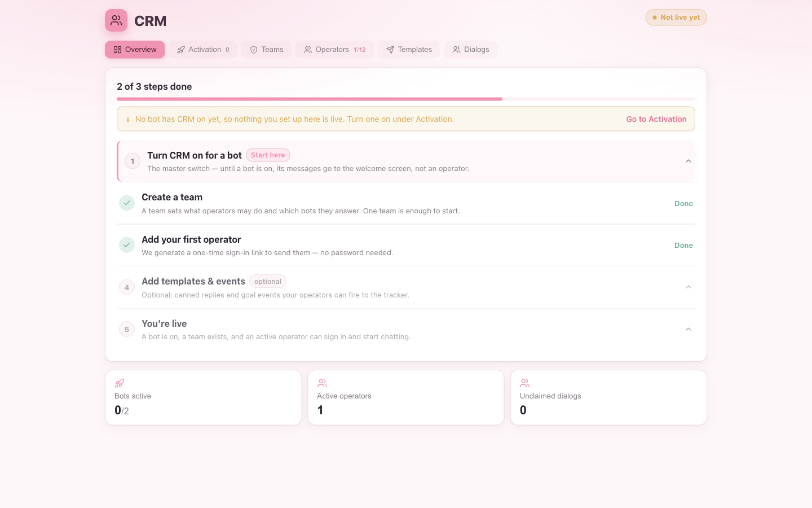Image resolution: width=812 pixels, height=508 pixels.
Task: Click the Overview tab grid icon
Action: (117, 50)
